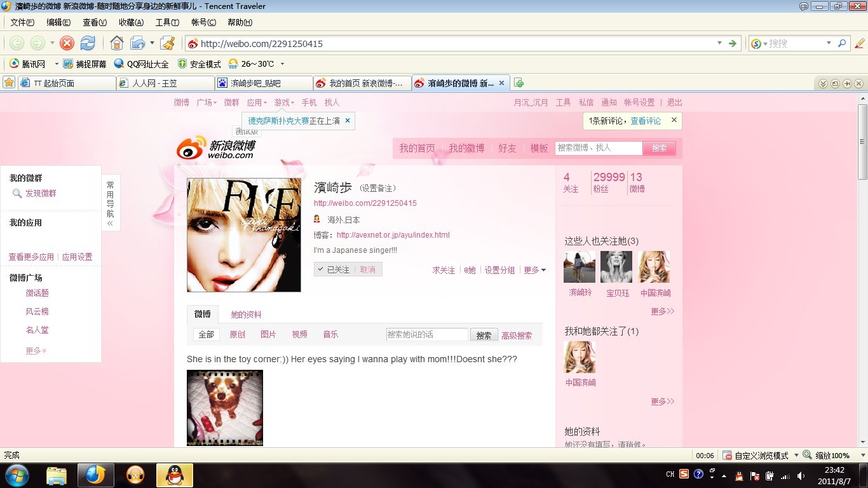The width and height of the screenshot is (868, 488).
Task: Open File Explorer from the taskbar
Action: (x=57, y=475)
